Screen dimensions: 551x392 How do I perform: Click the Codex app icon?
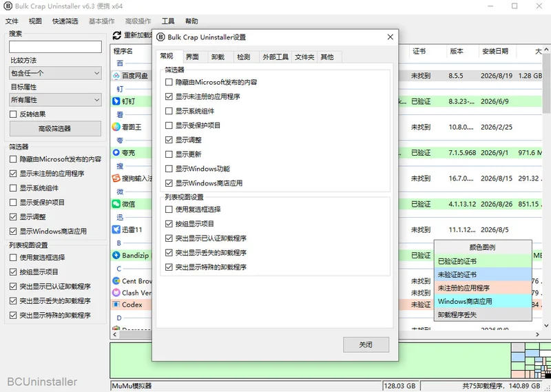coord(116,305)
